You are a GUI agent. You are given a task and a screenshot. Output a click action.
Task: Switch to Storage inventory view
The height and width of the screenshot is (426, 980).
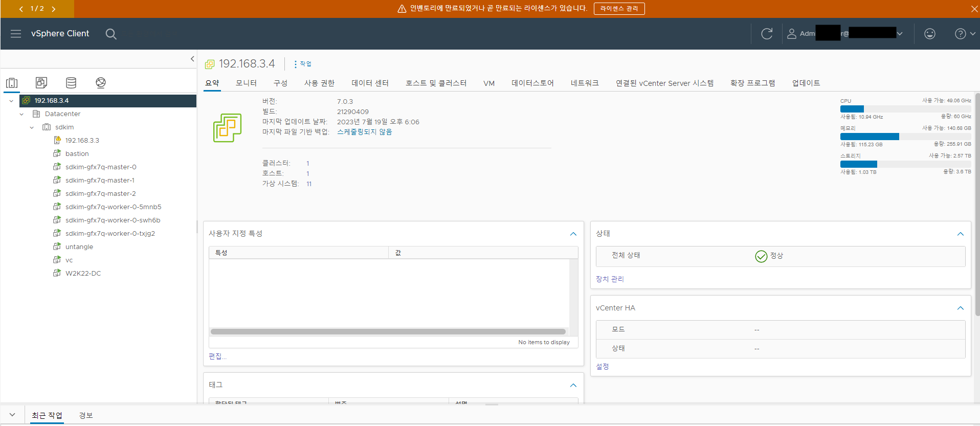(x=71, y=82)
